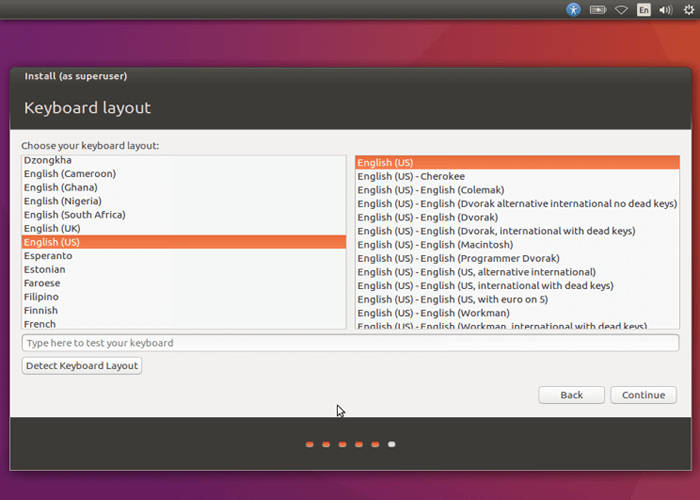Viewport: 700px width, 500px height.
Task: Select Esperanto layout
Action: click(183, 256)
